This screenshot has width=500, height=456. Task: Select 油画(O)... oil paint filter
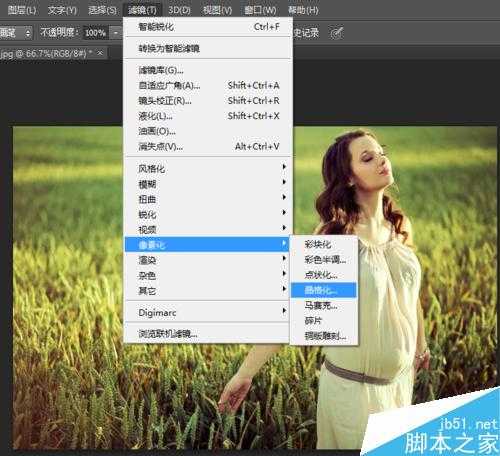pos(208,131)
